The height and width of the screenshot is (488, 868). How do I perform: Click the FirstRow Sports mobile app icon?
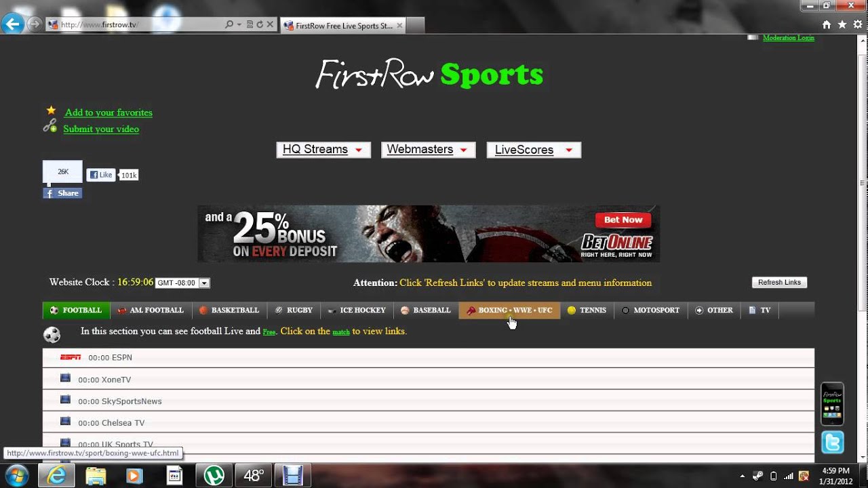[832, 404]
